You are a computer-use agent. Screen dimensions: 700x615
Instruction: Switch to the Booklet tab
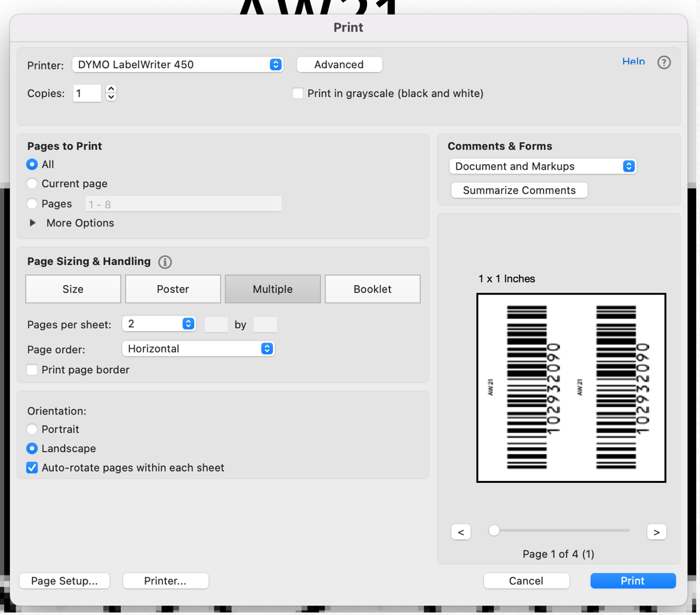click(x=373, y=289)
